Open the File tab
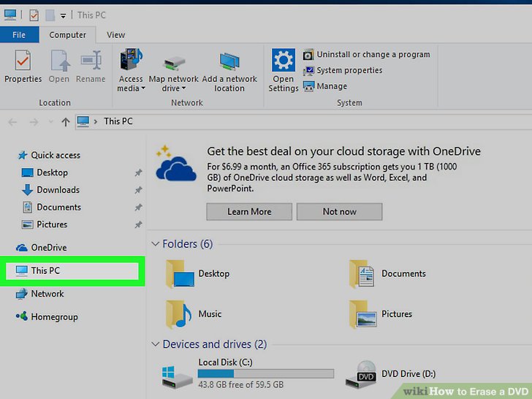The width and height of the screenshot is (532, 399). (19, 34)
